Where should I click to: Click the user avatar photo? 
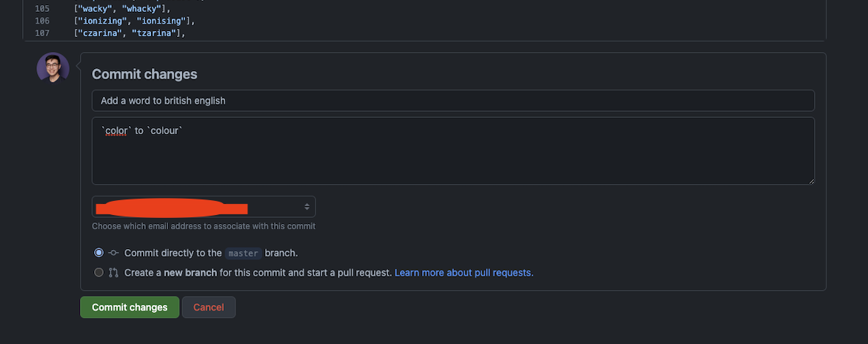(x=53, y=68)
